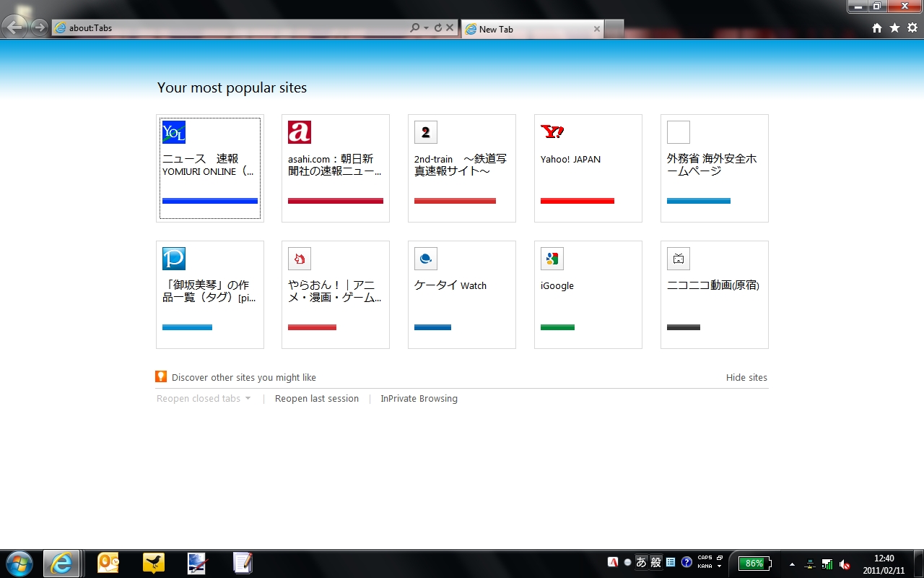Expand the Reopen closed tabs dropdown
The width and height of the screenshot is (924, 578).
coord(204,398)
